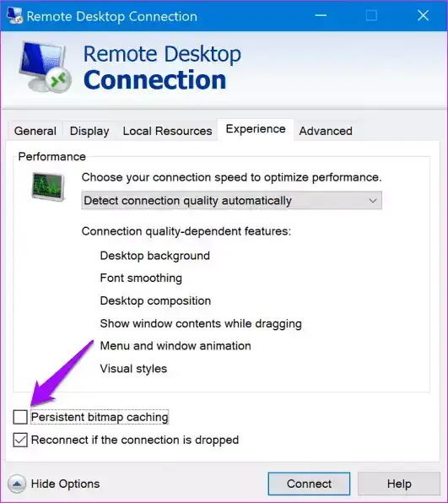Image resolution: width=448 pixels, height=503 pixels.
Task: Uncheck Reconnect if the connection is dropped
Action: [20, 440]
